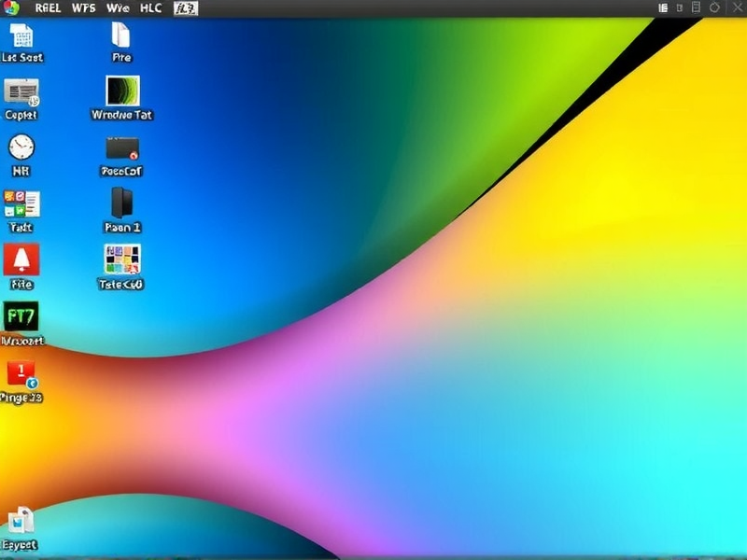Open the 'Lac Sact' spreadsheet desktop icon
Screen dimensions: 747x560
(x=21, y=36)
